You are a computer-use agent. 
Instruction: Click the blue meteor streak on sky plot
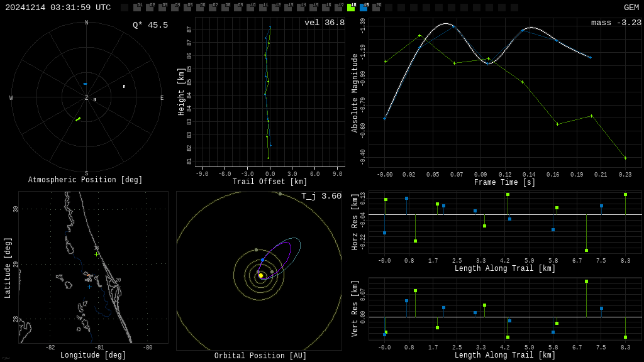click(x=85, y=84)
